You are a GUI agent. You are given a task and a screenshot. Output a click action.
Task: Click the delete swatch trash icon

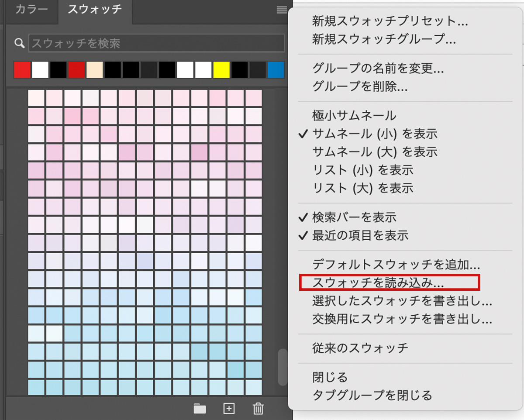tap(258, 409)
